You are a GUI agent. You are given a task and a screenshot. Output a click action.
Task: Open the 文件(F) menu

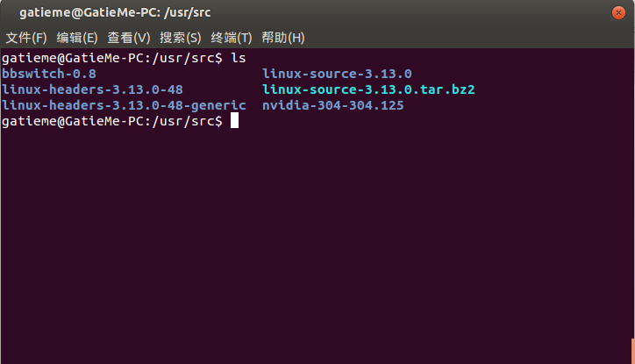click(x=26, y=38)
